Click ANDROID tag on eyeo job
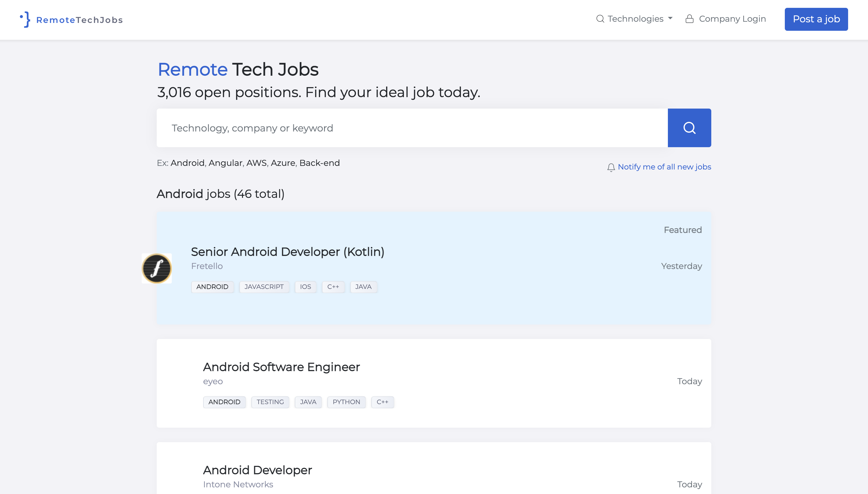Image resolution: width=868 pixels, height=494 pixels. (x=225, y=402)
